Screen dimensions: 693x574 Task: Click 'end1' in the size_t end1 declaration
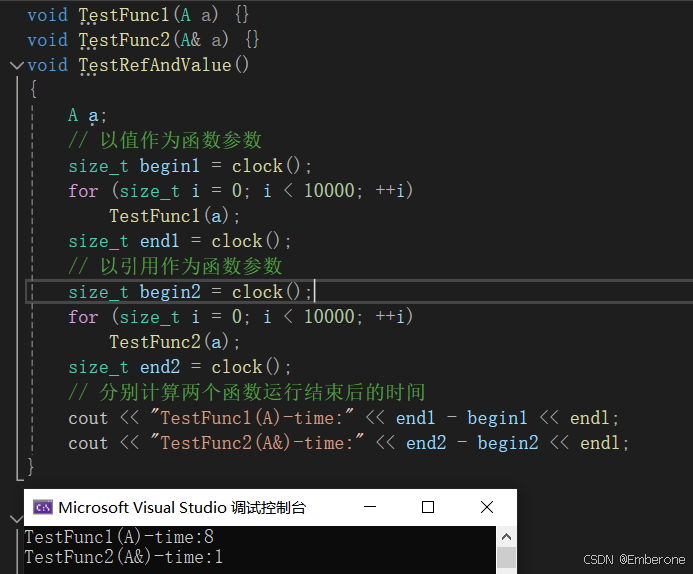tap(160, 241)
